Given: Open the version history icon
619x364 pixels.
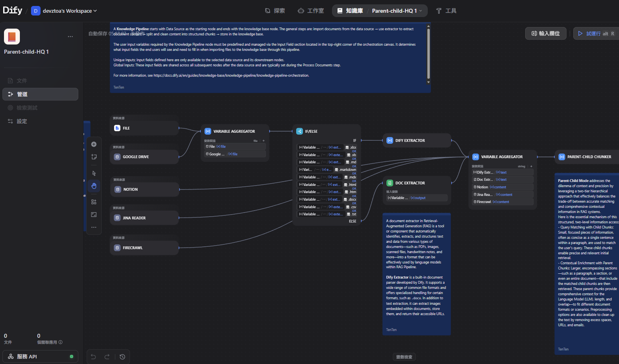Looking at the screenshot, I should (122, 356).
